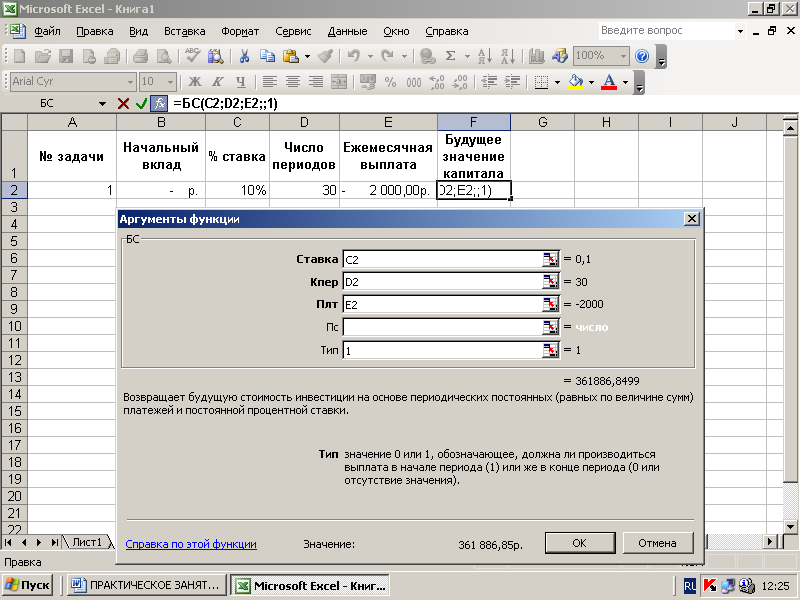Click the Spelling check ABC icon
This screenshot has height=600, width=800.
[192, 56]
